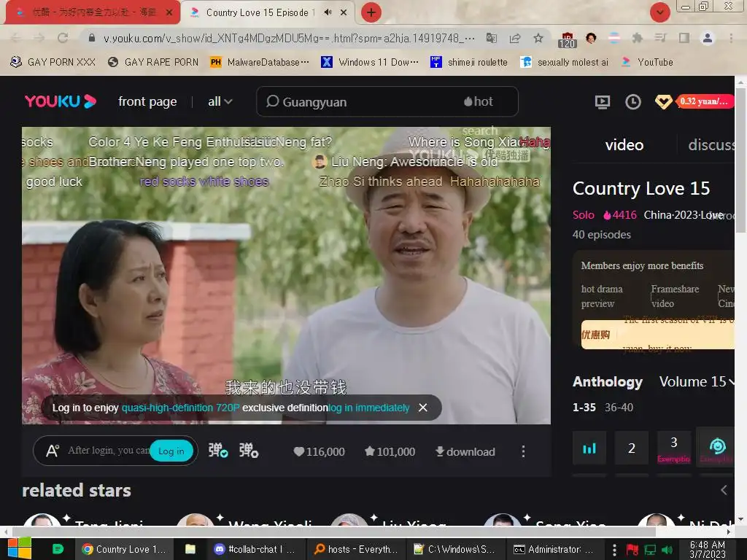Toggle bullet comments on or off
Viewport: 747px width, 560px height.
[x=217, y=451]
